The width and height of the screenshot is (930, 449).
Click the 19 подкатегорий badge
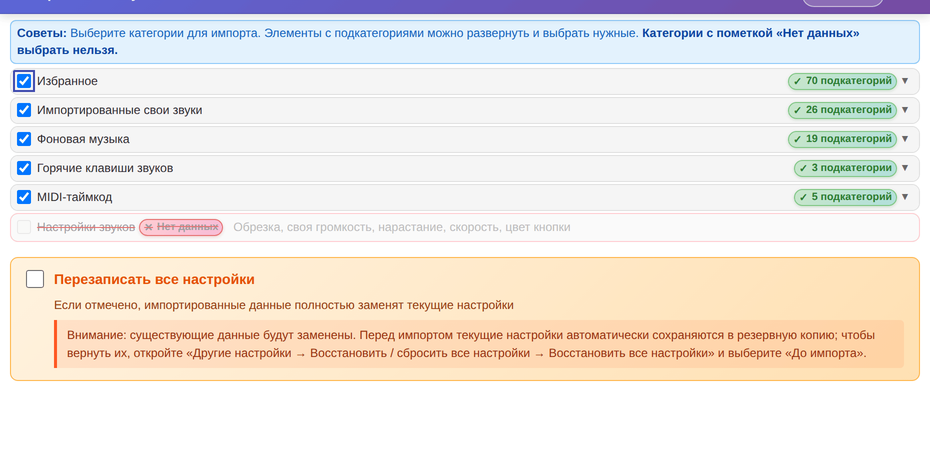(x=842, y=139)
